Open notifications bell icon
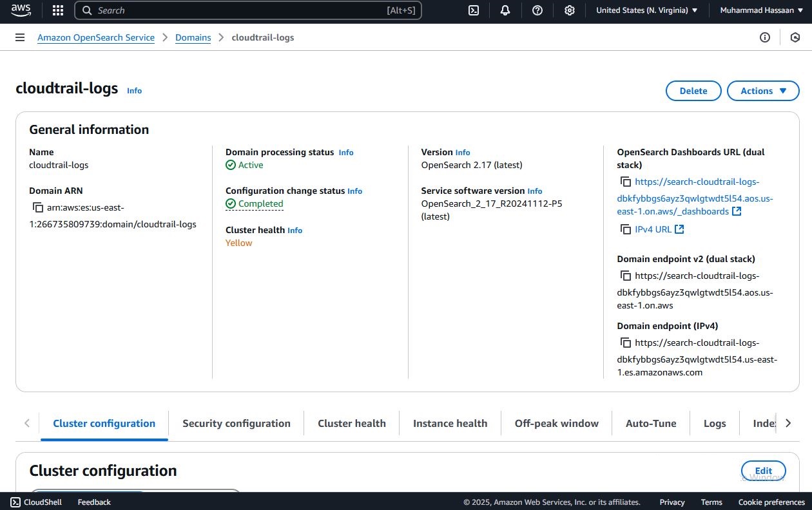Screen dimensions: 812x510 coord(505,10)
